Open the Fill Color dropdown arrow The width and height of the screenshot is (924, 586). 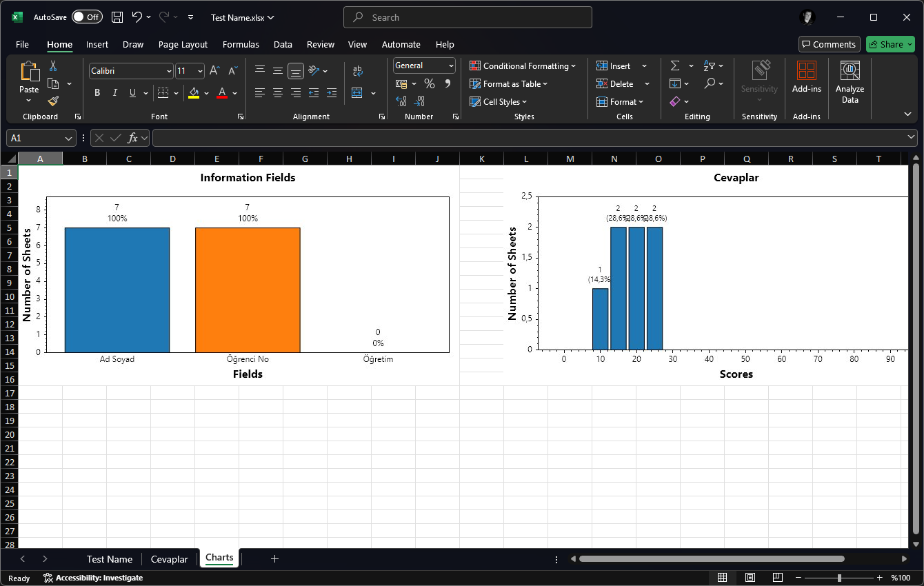click(205, 92)
